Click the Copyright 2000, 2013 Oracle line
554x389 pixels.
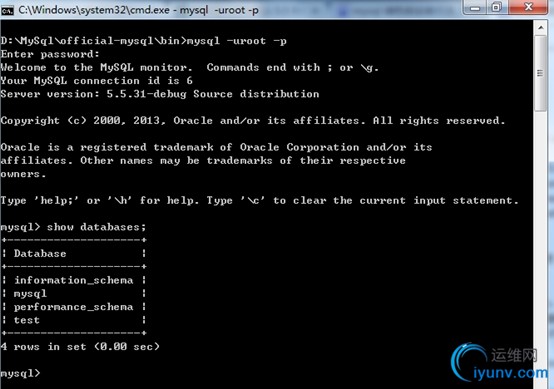(253, 121)
